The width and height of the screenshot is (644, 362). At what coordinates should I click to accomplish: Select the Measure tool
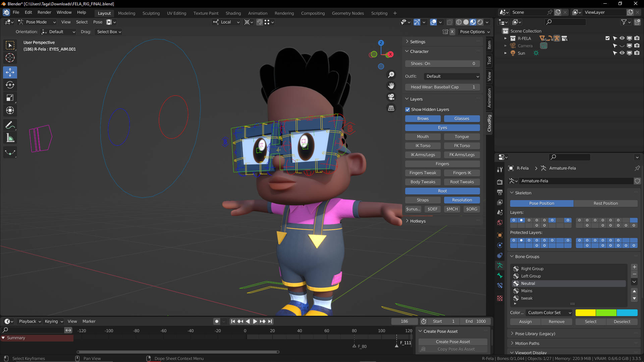click(x=10, y=138)
